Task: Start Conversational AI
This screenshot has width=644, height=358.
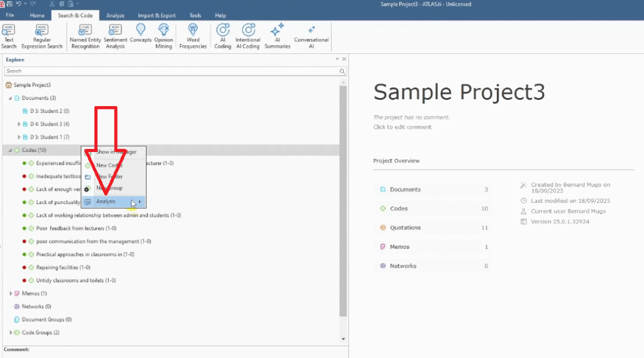Action: pos(311,36)
